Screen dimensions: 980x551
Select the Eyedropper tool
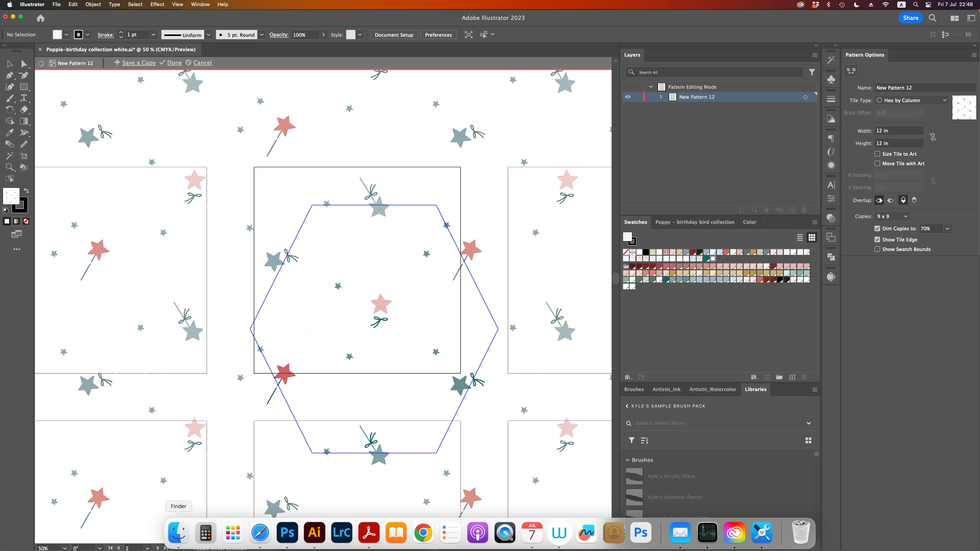pos(10,133)
